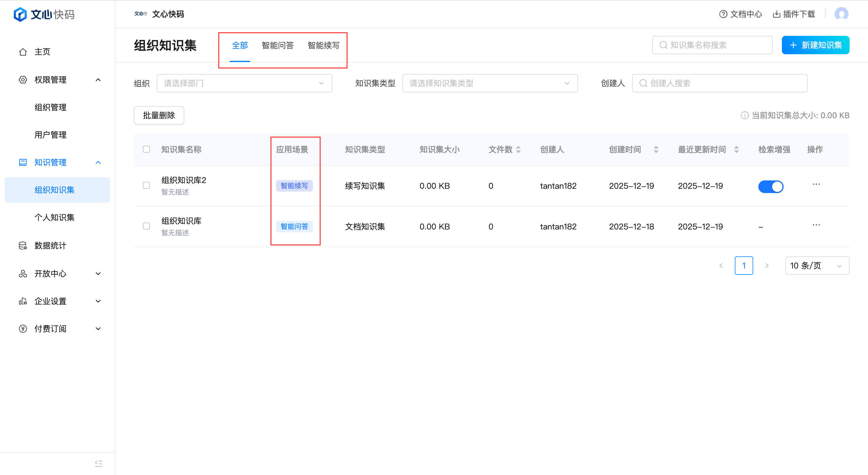
Task: Check the box for 组织知识库 row
Action: (146, 226)
